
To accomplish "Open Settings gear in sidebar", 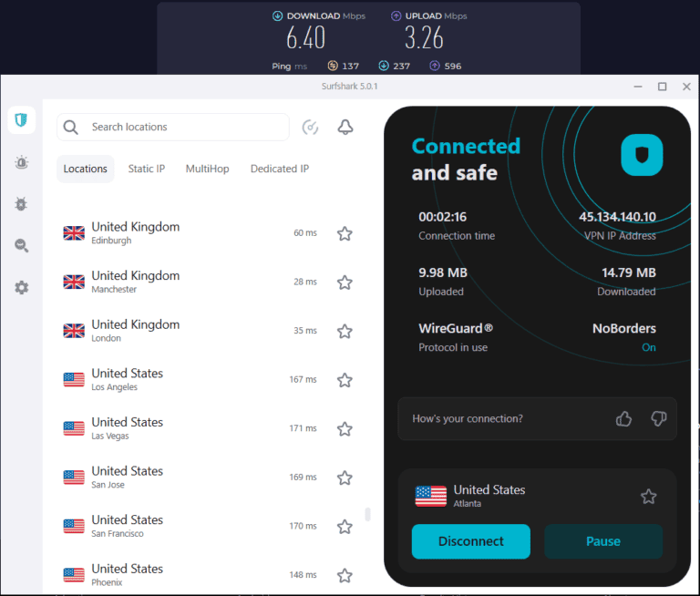I will (22, 287).
